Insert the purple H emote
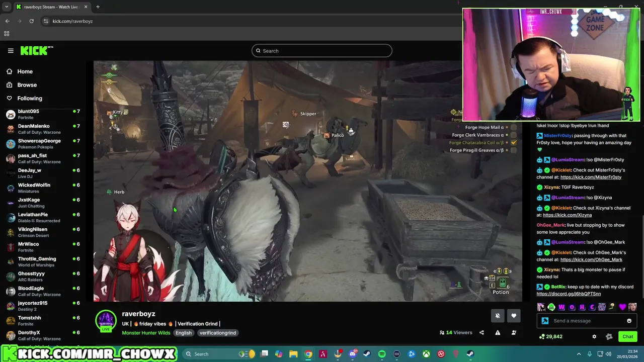The width and height of the screenshot is (644, 362). [x=582, y=307]
